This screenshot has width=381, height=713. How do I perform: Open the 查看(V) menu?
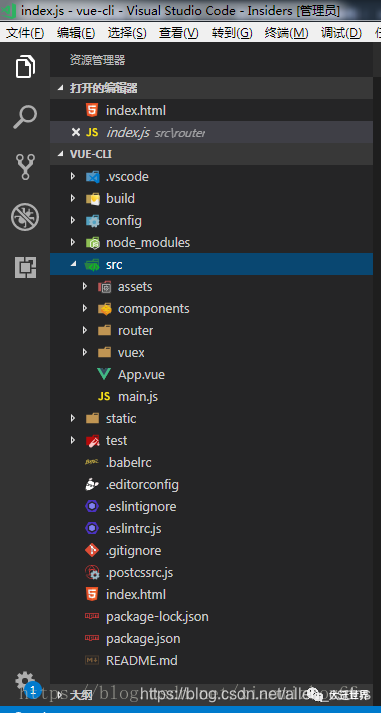[179, 33]
